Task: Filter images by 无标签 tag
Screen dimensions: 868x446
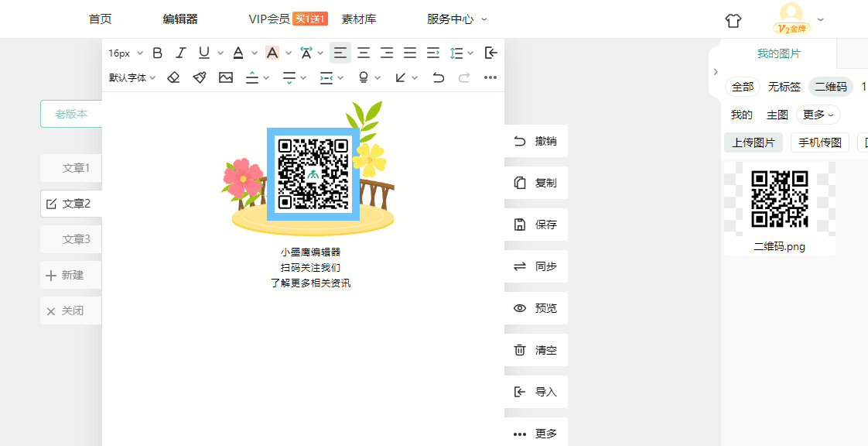Action: pos(784,87)
